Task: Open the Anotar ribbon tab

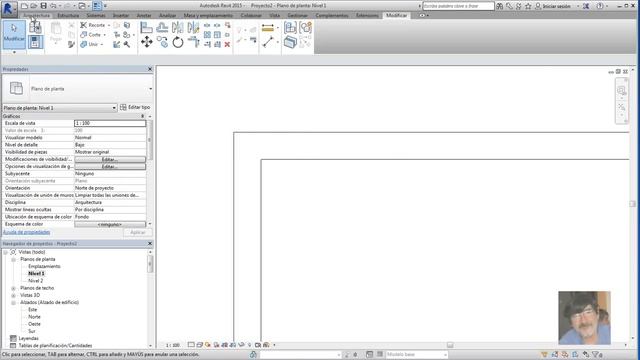Action: point(144,16)
